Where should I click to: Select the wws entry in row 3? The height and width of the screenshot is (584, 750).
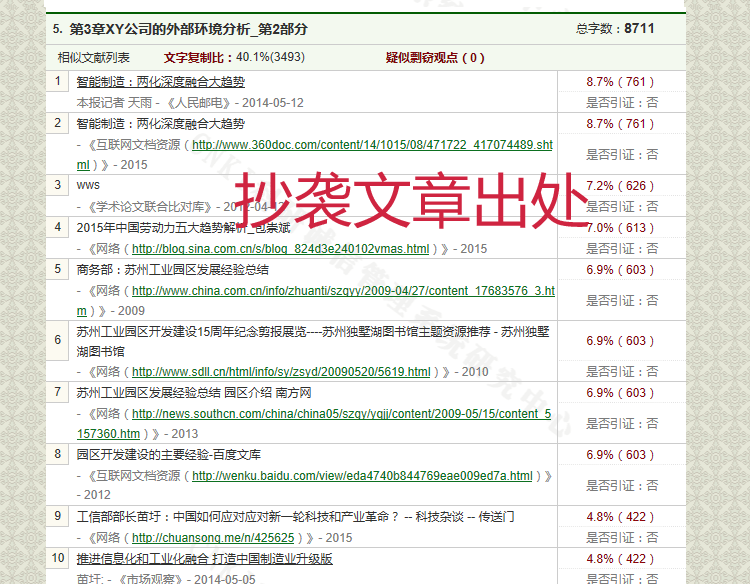tap(88, 186)
